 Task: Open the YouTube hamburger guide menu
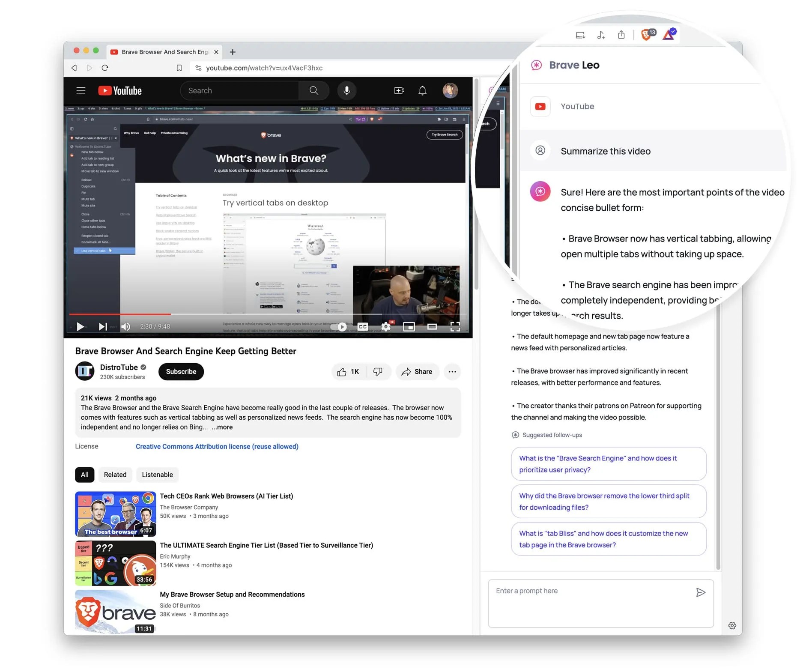coord(81,90)
